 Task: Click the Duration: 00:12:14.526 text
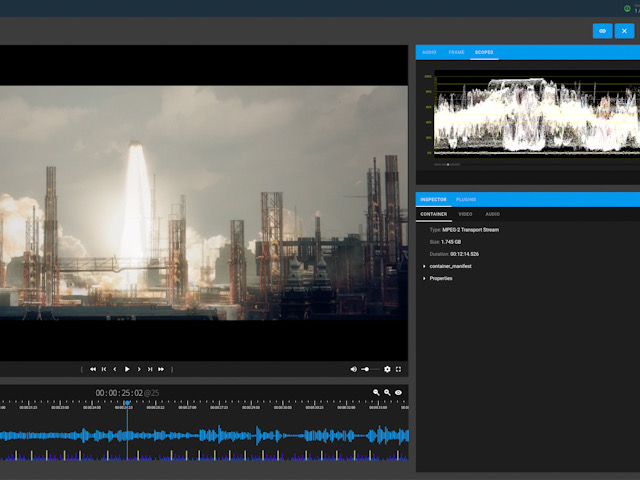pos(454,254)
